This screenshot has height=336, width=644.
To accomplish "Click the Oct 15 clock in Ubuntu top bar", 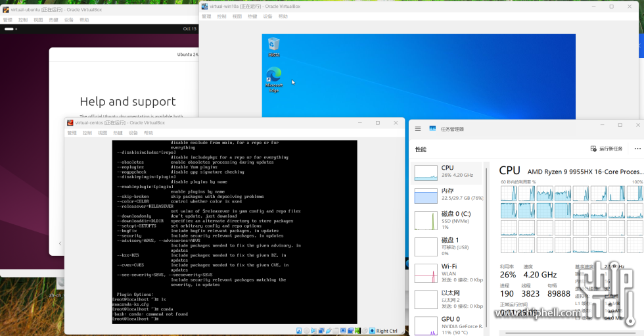I will (x=190, y=29).
